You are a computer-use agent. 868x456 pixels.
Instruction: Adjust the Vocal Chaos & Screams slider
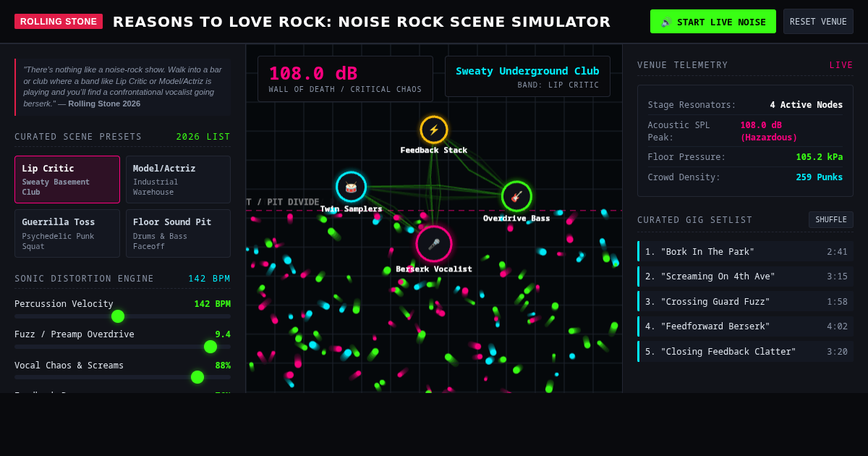(x=122, y=377)
